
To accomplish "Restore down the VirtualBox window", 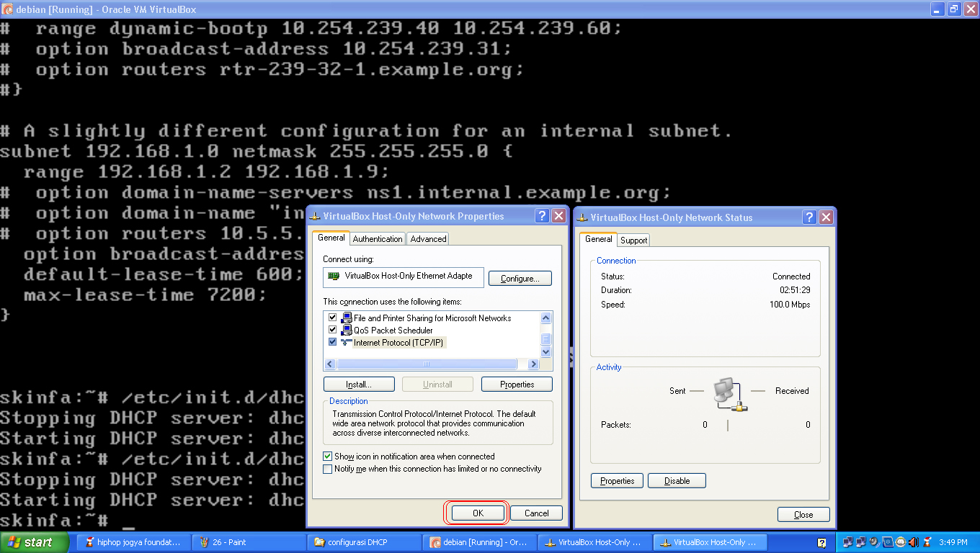I will pyautogui.click(x=954, y=9).
